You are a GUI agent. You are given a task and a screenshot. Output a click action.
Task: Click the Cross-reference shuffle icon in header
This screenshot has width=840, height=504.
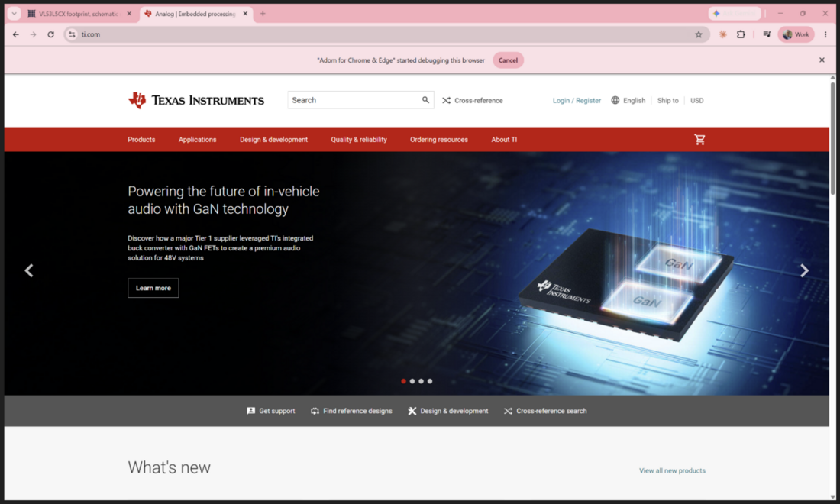446,100
